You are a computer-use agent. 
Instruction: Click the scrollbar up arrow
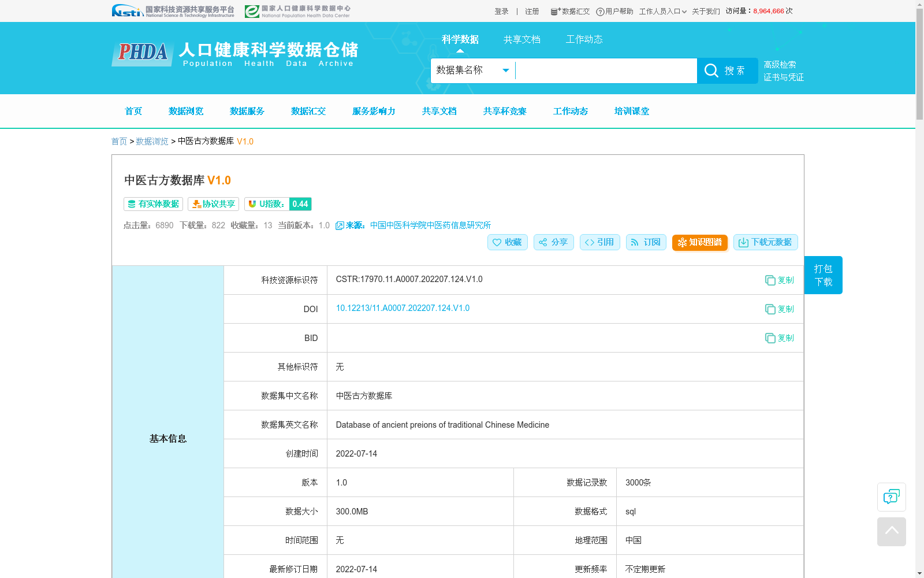pos(919,4)
